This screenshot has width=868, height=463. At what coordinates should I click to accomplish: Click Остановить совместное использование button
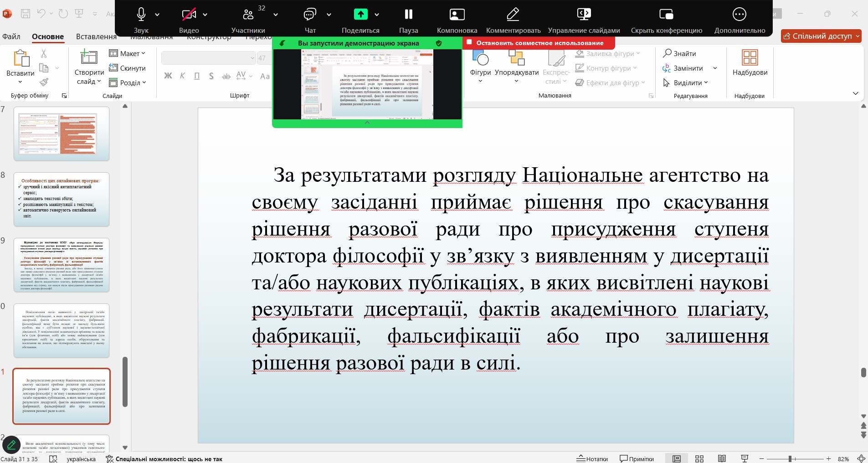point(539,43)
